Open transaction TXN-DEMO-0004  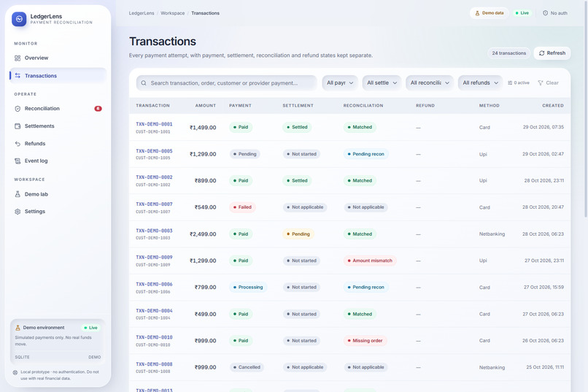coord(154,311)
